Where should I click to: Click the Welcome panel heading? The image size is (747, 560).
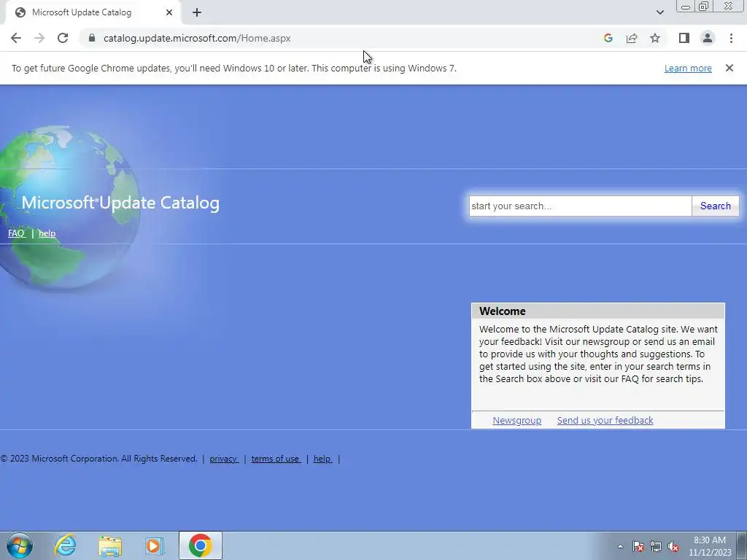tap(502, 311)
